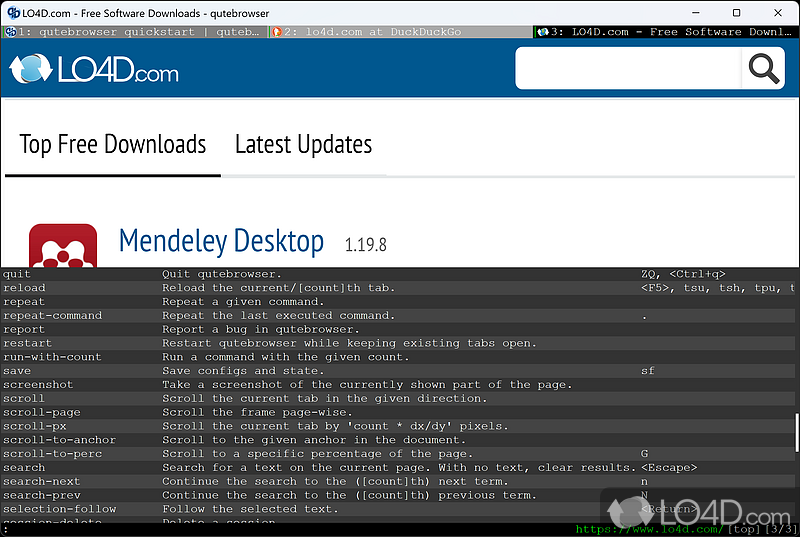This screenshot has height=537, width=800.
Task: Click 'Run a command with the given count.' text
Action: [x=286, y=357]
